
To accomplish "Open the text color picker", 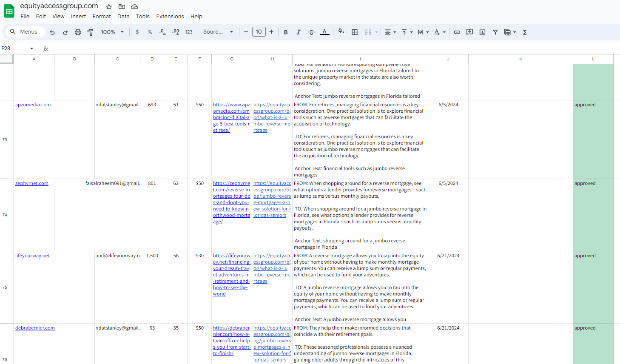I will [x=324, y=32].
